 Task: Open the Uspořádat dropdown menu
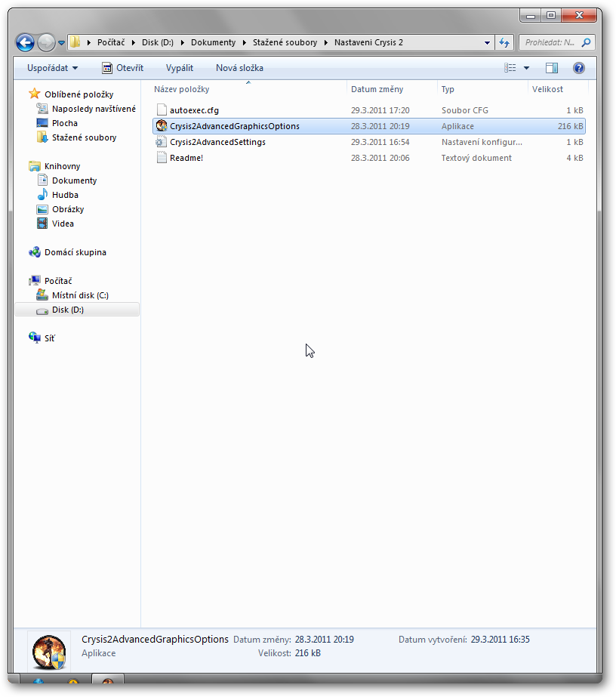tap(52, 68)
